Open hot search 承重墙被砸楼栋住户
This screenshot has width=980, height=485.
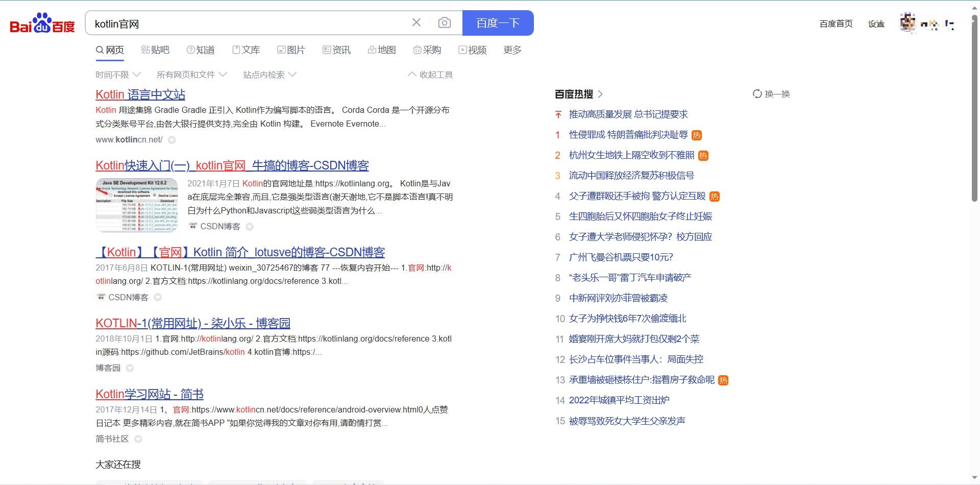click(x=642, y=380)
